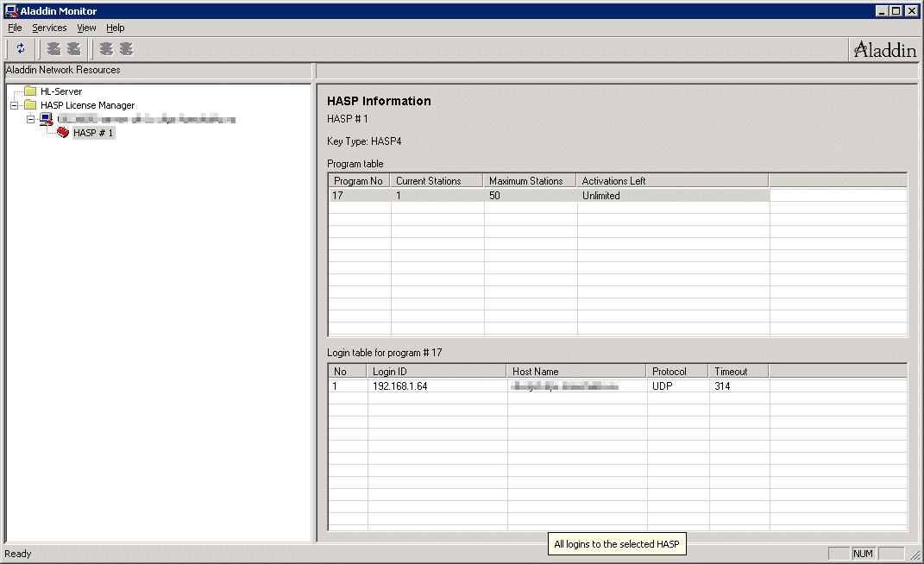Image resolution: width=924 pixels, height=564 pixels.
Task: Collapse the HASP License Manager tree node
Action: click(15, 105)
